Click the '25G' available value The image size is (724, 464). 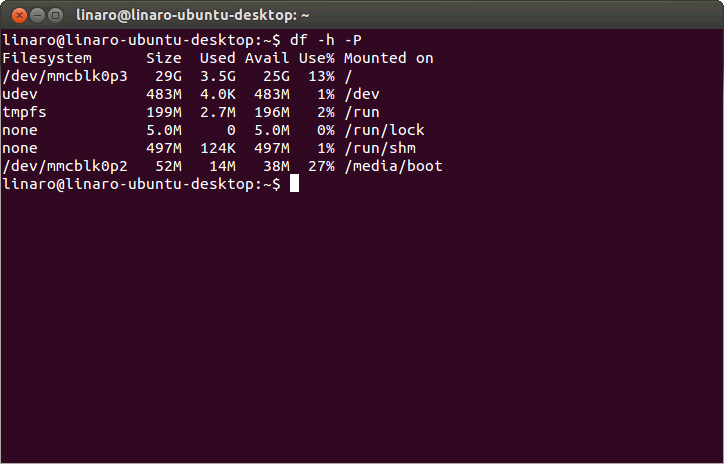coord(276,76)
